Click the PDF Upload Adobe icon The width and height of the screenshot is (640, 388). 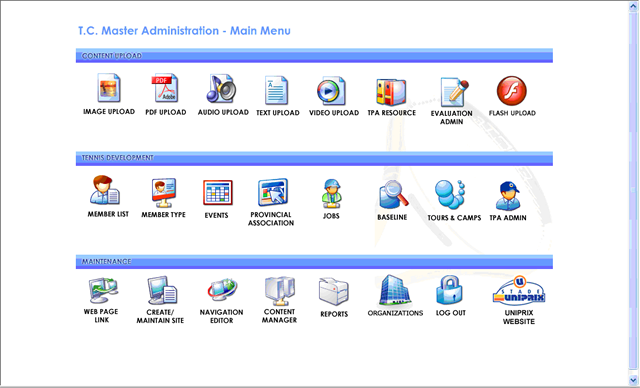(165, 88)
